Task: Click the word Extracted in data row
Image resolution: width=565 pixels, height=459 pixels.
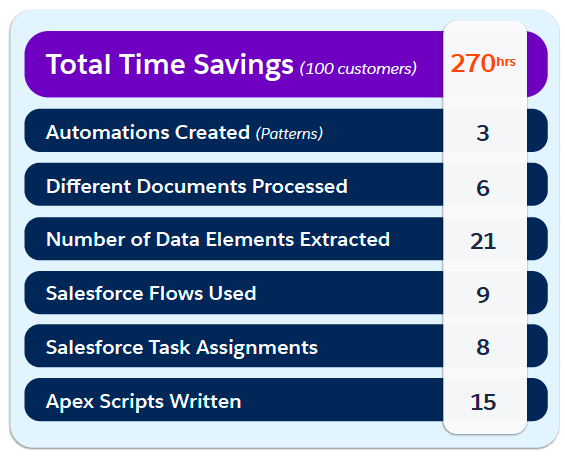Action: (345, 239)
